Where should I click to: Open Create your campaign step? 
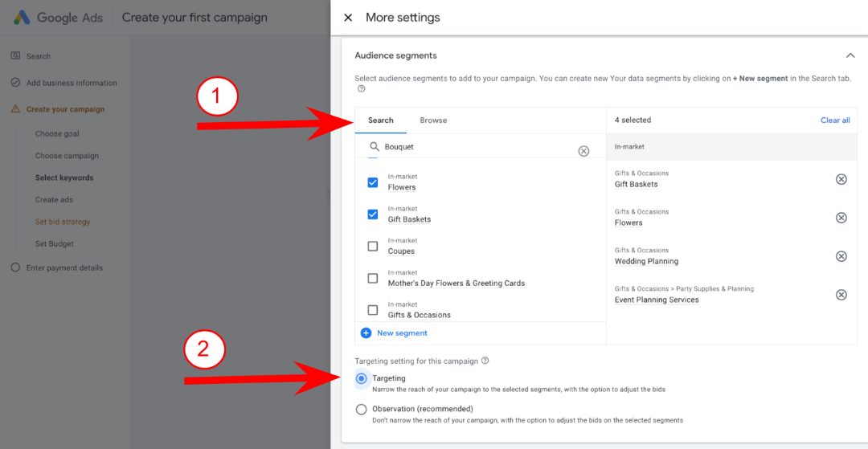click(x=65, y=109)
